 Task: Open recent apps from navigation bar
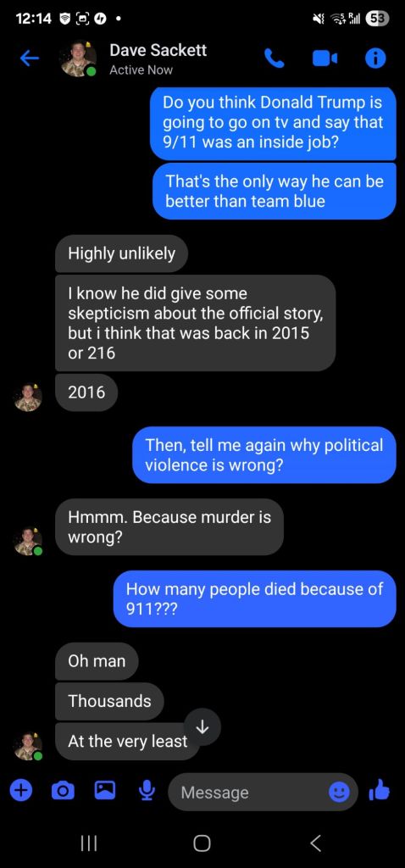88,843
